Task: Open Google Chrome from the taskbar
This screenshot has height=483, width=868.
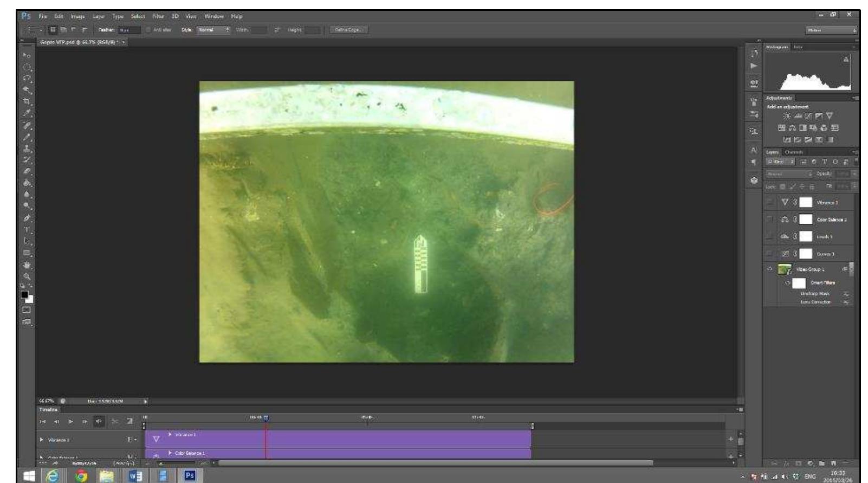Action: 81,476
